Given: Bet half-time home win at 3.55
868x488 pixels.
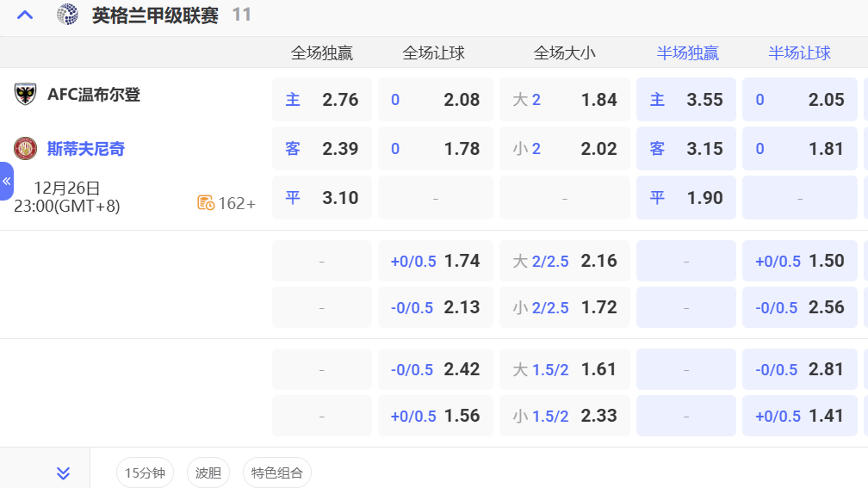Looking at the screenshot, I should (685, 100).
